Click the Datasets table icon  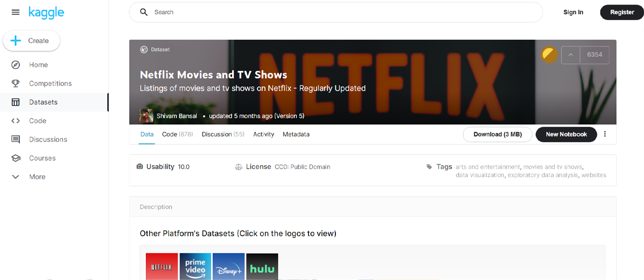click(16, 102)
